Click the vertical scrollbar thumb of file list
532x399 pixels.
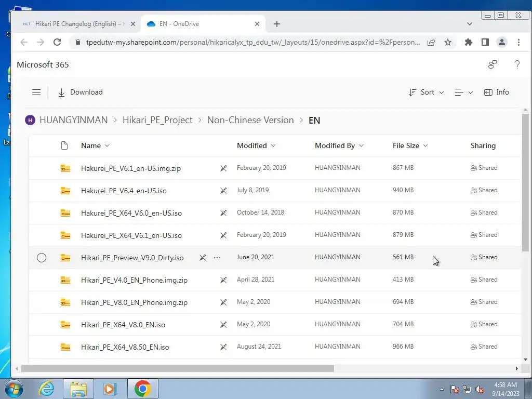pyautogui.click(x=525, y=182)
